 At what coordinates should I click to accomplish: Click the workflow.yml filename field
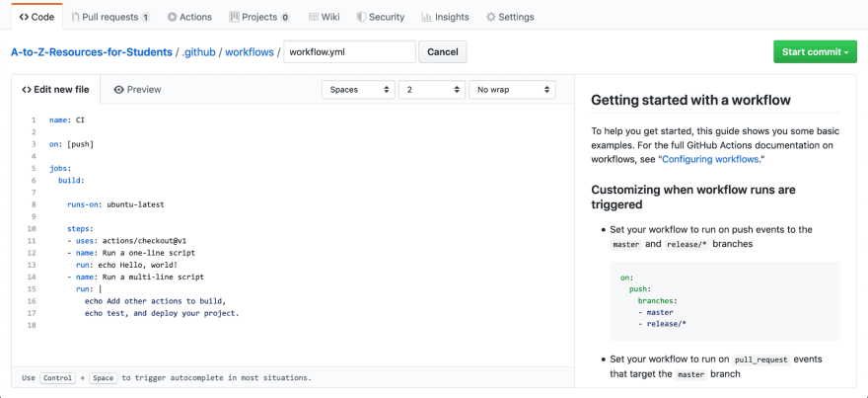click(x=349, y=51)
